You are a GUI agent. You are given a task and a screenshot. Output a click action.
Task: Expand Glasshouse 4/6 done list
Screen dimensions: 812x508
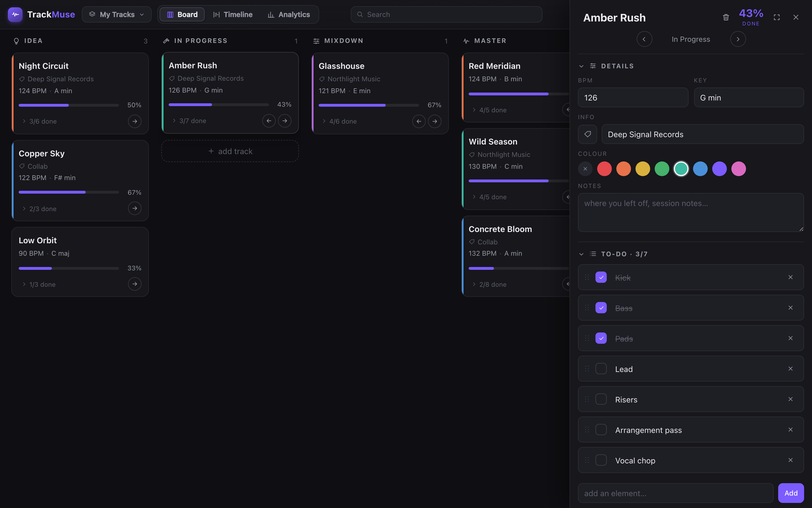tap(339, 121)
